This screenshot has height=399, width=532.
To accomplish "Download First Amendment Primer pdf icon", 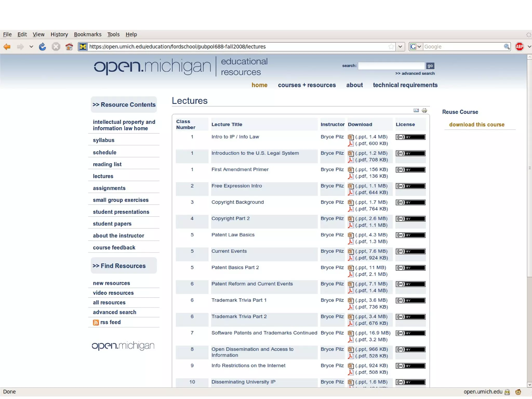I will tap(351, 177).
